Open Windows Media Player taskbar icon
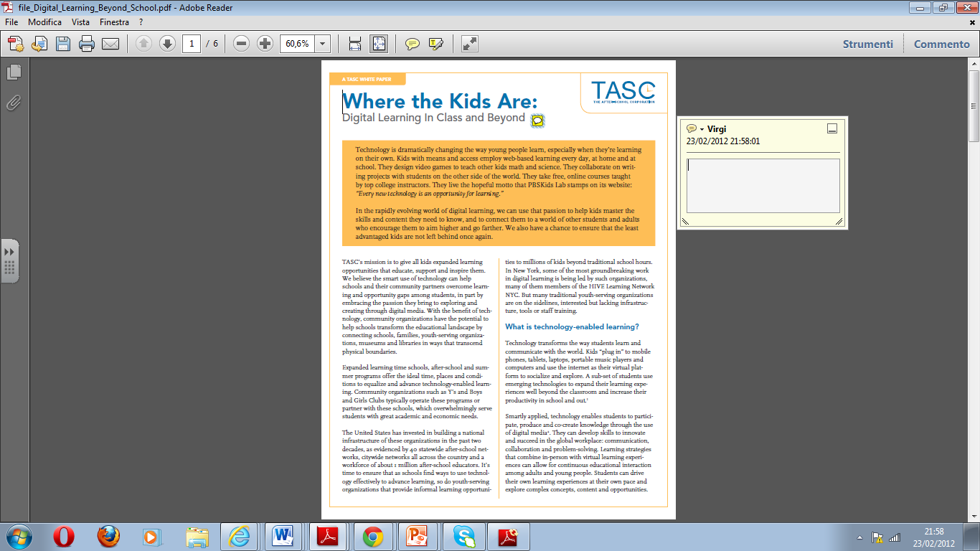Image resolution: width=980 pixels, height=551 pixels. click(x=151, y=537)
